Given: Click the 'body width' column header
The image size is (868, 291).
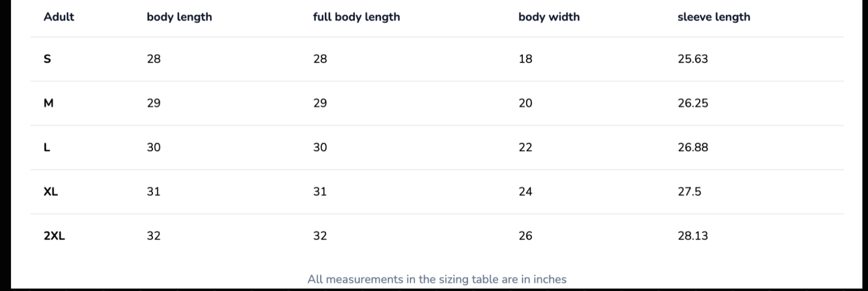Looking at the screenshot, I should (x=549, y=17).
